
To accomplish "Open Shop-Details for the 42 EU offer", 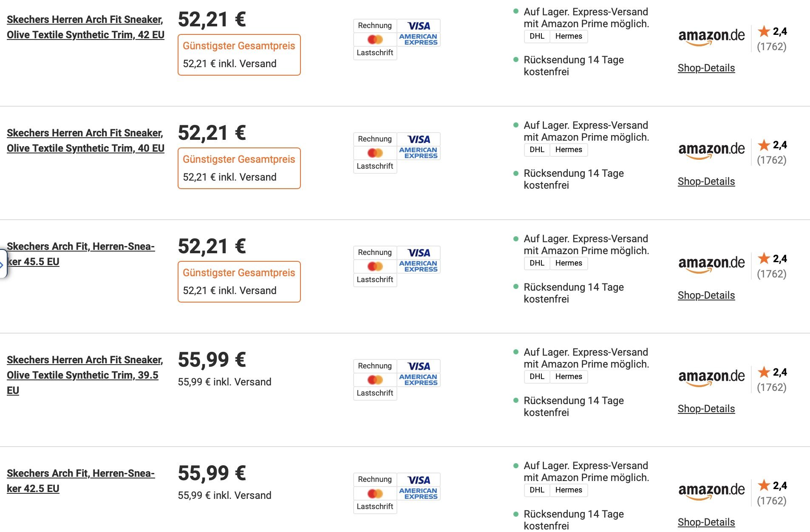I will coord(706,68).
